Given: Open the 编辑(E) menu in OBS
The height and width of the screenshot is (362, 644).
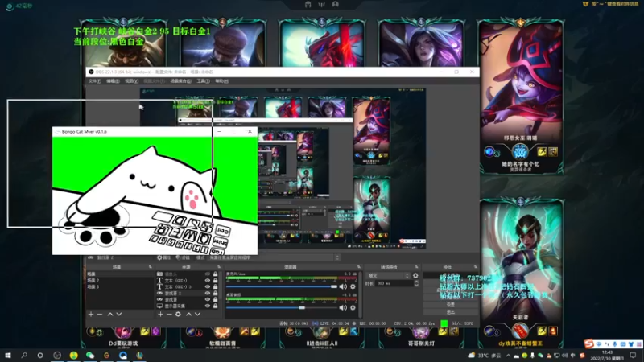Looking at the screenshot, I should (x=113, y=81).
